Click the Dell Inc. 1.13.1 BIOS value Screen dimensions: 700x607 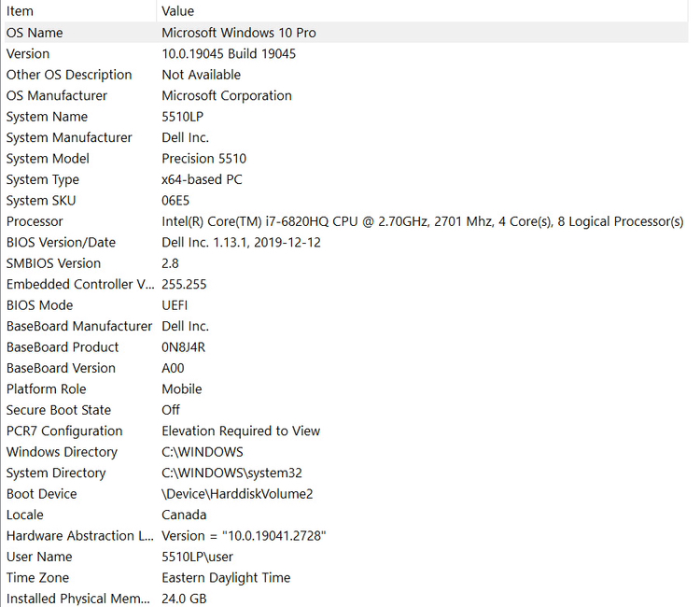tap(241, 243)
